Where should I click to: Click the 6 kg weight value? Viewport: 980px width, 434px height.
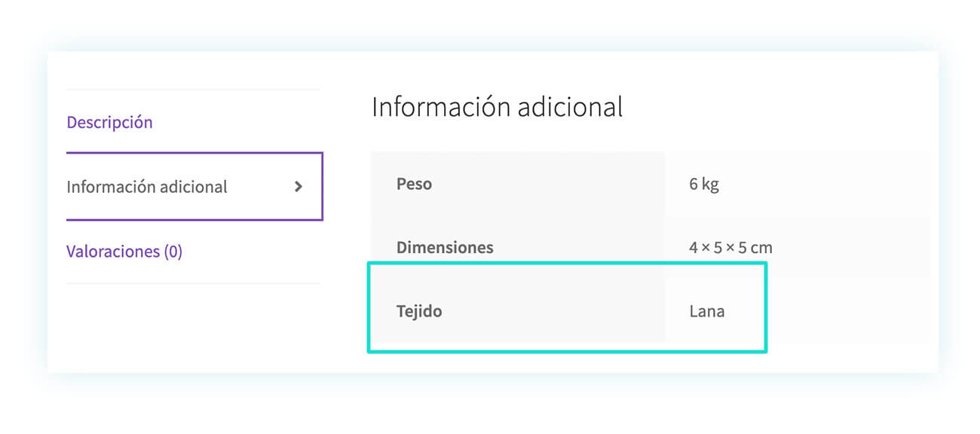click(x=704, y=185)
